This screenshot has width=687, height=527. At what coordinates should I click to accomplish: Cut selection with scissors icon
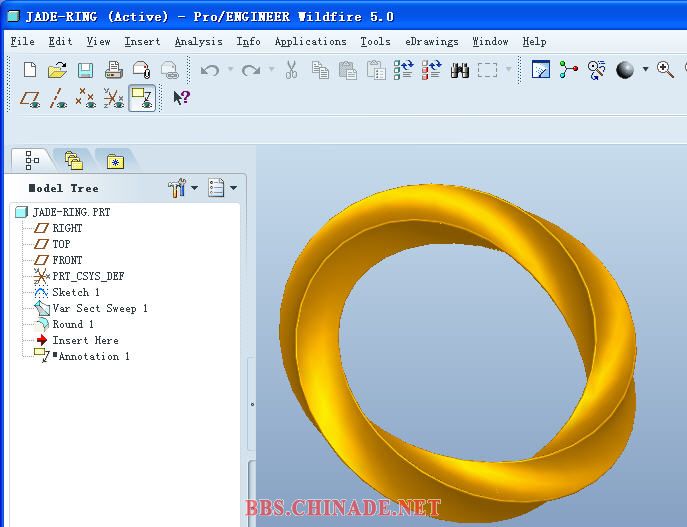click(291, 70)
